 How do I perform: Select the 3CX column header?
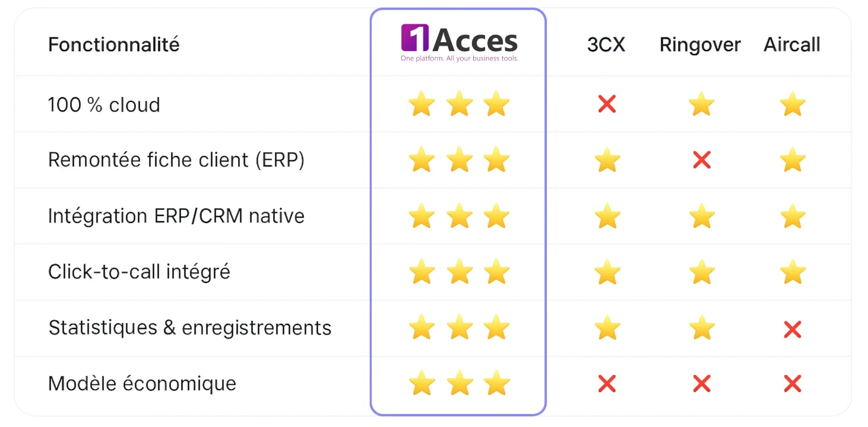click(606, 45)
